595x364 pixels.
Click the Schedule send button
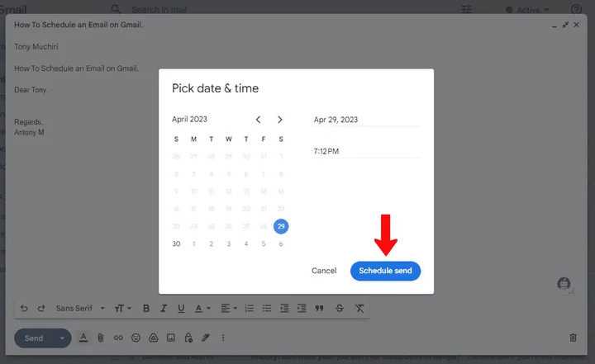point(385,271)
